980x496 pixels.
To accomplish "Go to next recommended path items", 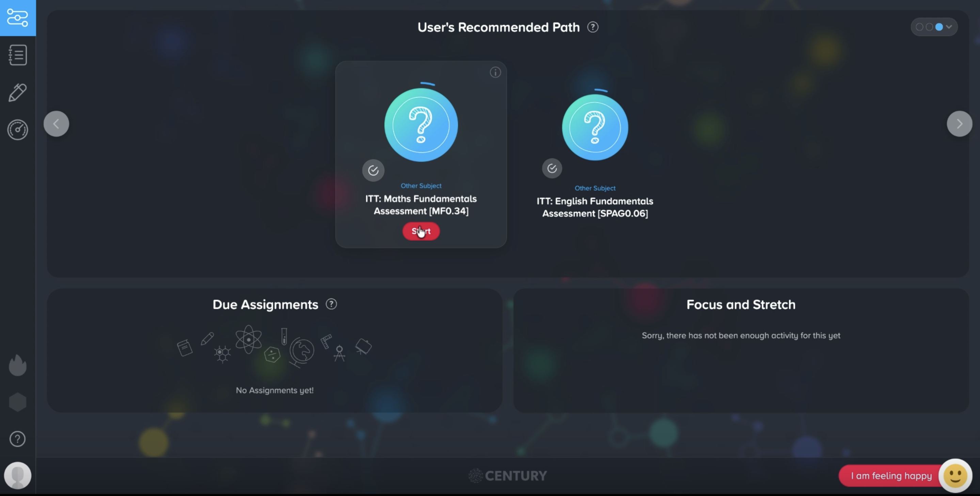I will (959, 124).
